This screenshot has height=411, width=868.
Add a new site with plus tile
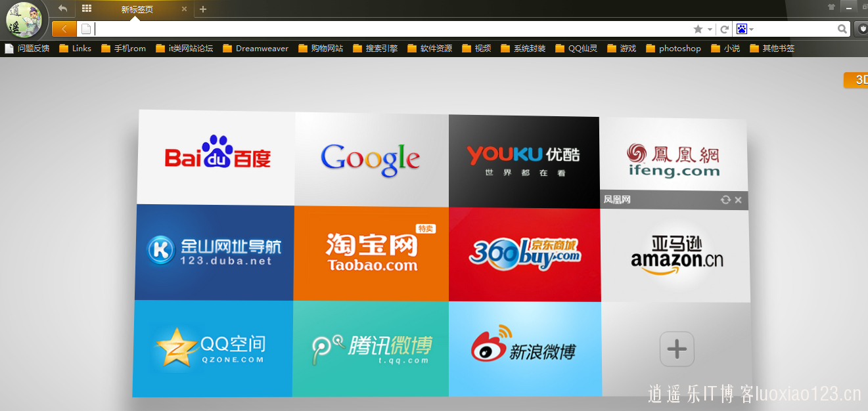pos(677,349)
